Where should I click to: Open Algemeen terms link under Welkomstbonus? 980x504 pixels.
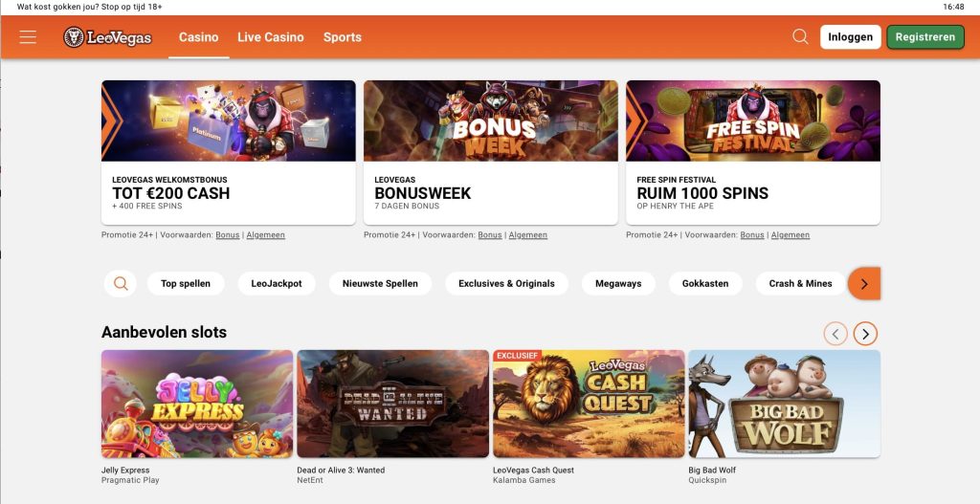pos(266,235)
